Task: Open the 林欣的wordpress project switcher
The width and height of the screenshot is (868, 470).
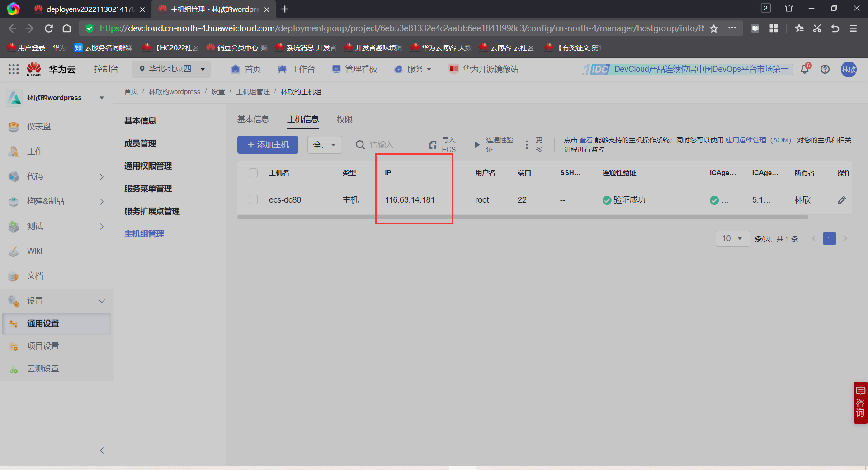Action: (57, 98)
